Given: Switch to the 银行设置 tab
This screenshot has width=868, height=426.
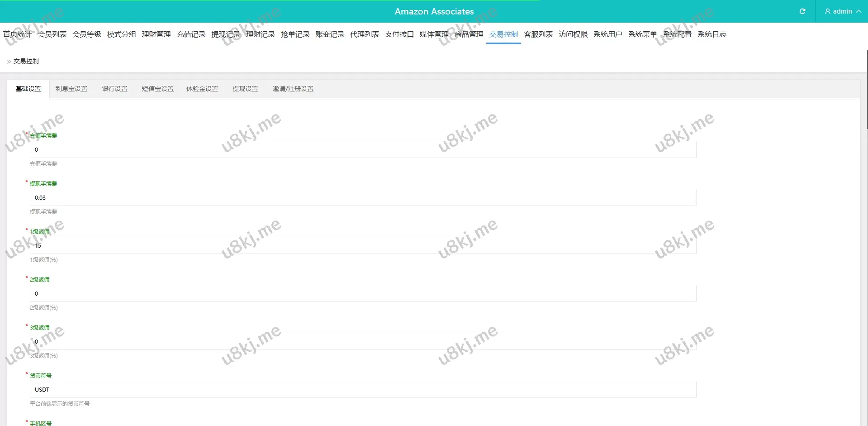Looking at the screenshot, I should coord(114,89).
